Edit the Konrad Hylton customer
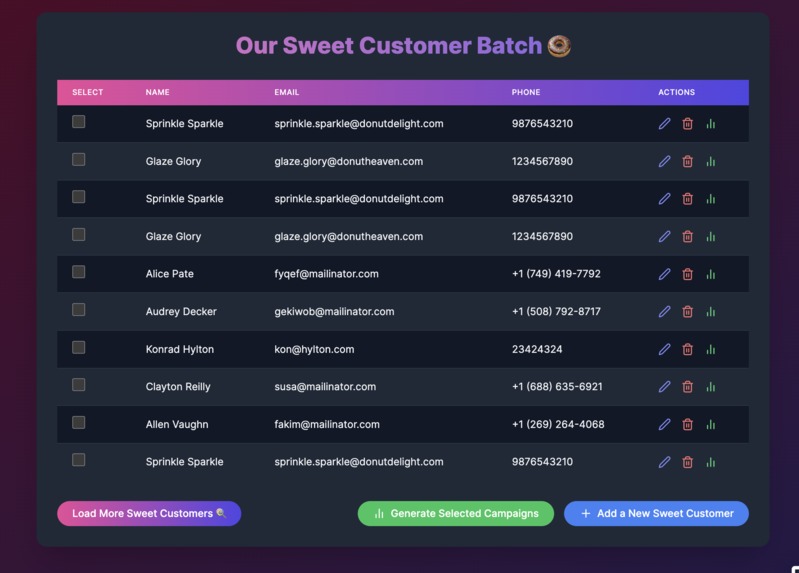This screenshot has height=573, width=799. 664,349
